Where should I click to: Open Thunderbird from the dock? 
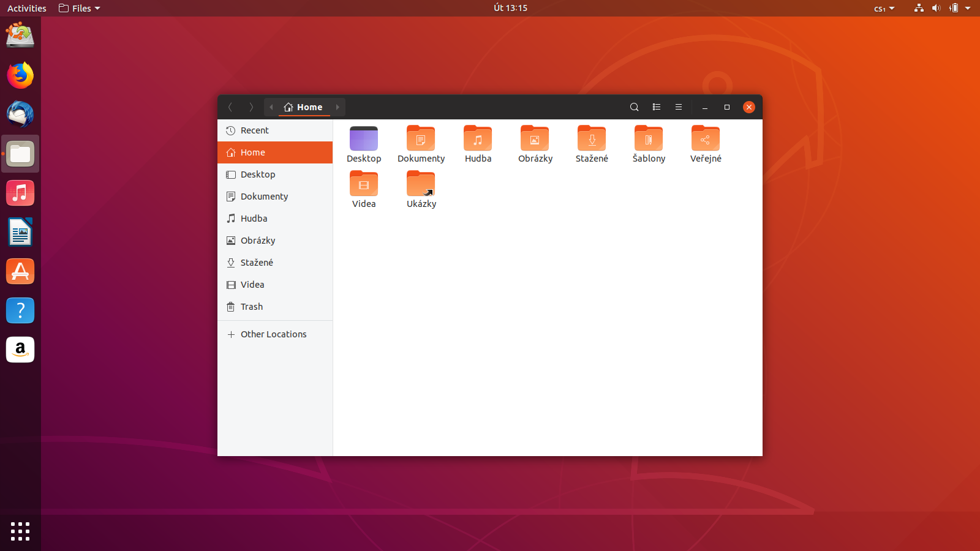(20, 114)
